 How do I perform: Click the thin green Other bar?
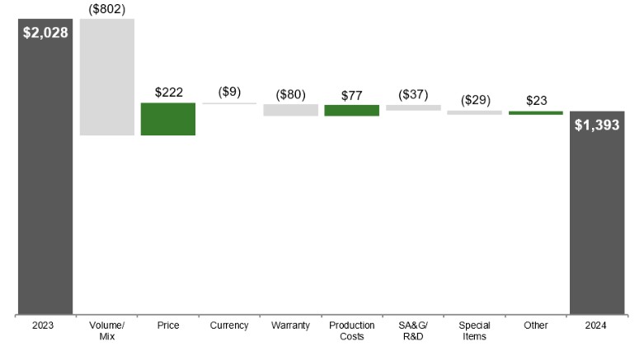pos(535,112)
